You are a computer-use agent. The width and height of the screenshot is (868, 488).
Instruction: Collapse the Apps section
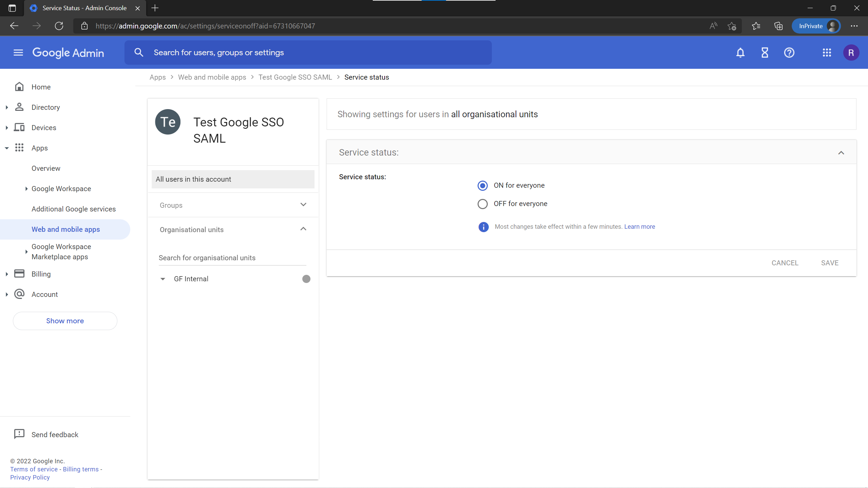[7, 148]
